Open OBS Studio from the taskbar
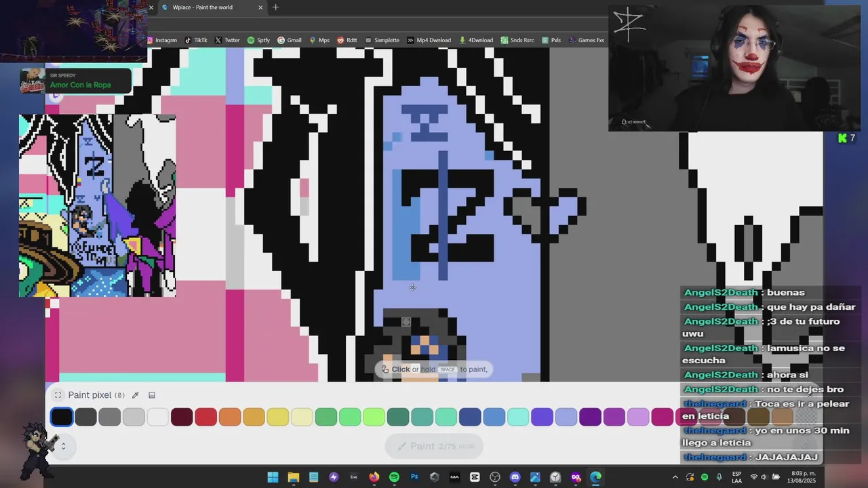 (x=495, y=477)
